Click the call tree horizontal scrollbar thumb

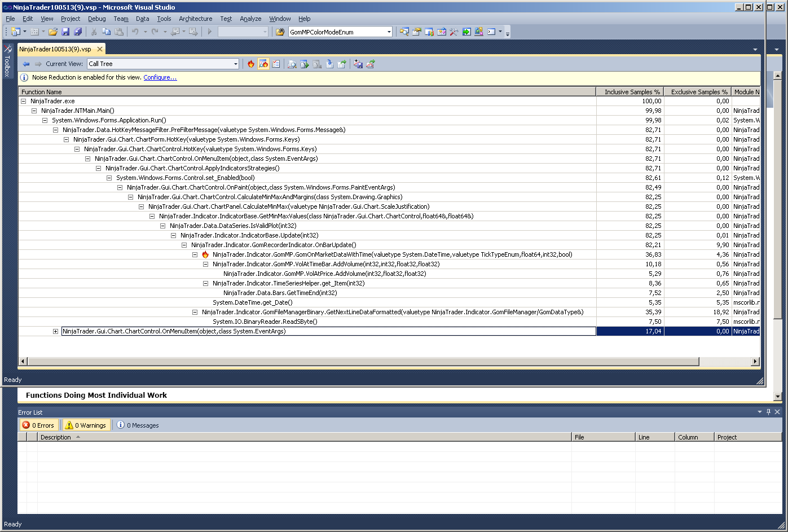click(x=363, y=361)
